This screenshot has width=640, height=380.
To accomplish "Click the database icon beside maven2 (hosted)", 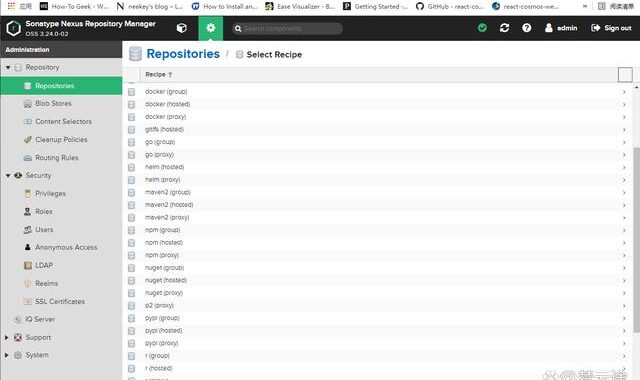I will (x=131, y=205).
